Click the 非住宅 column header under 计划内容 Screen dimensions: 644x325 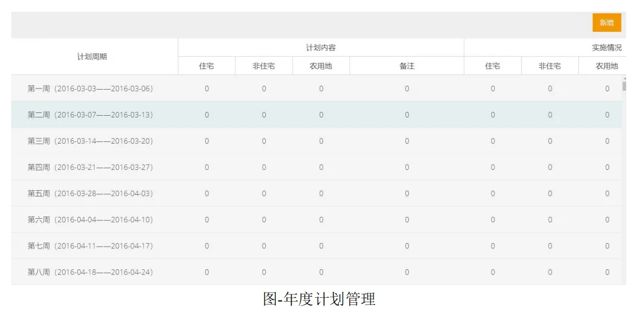tap(263, 65)
